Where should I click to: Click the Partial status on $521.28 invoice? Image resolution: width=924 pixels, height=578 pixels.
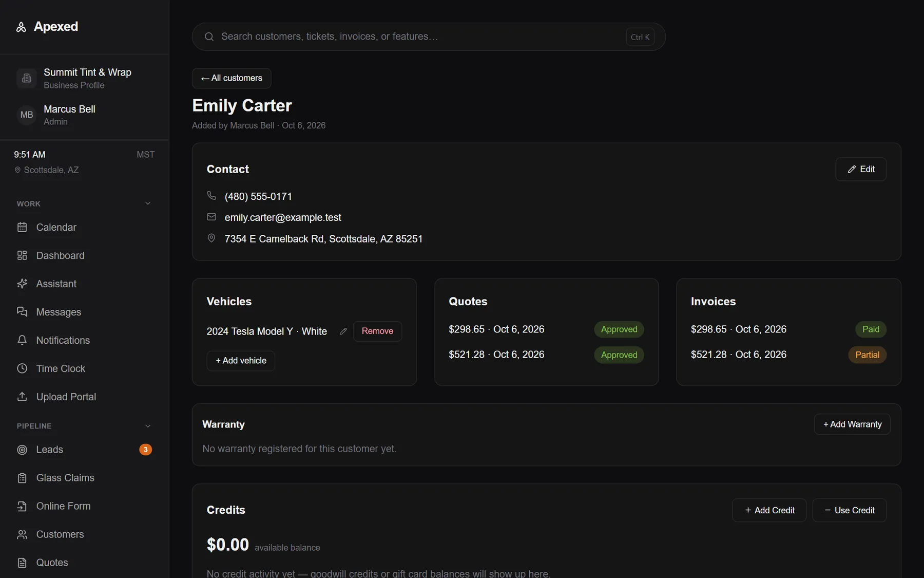[x=867, y=355]
